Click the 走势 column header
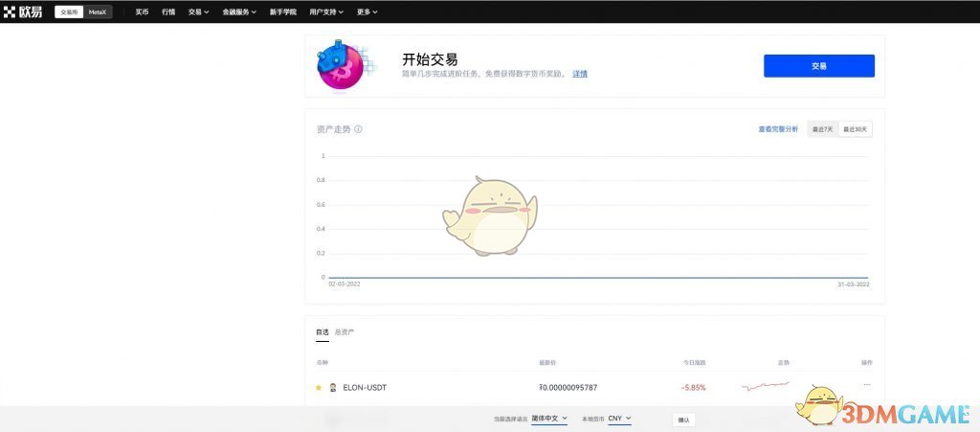 [783, 363]
